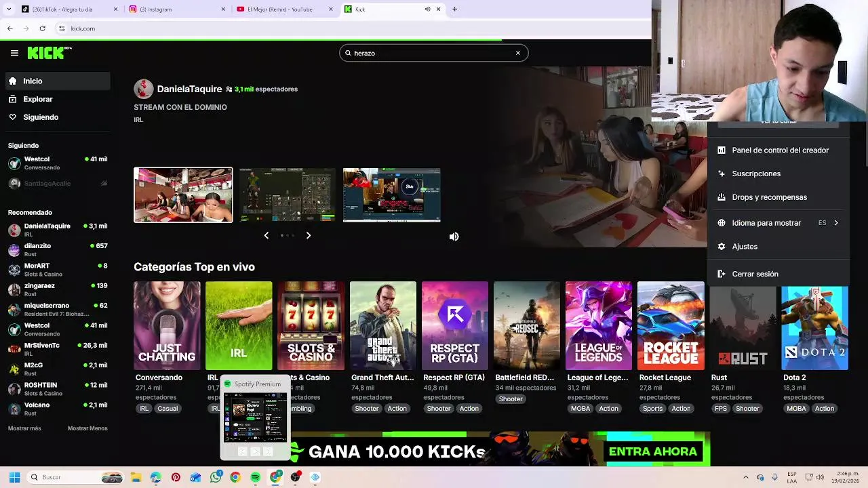The height and width of the screenshot is (488, 868).
Task: Click DanielaTaquire's avatar in the featured stream
Action: point(143,89)
